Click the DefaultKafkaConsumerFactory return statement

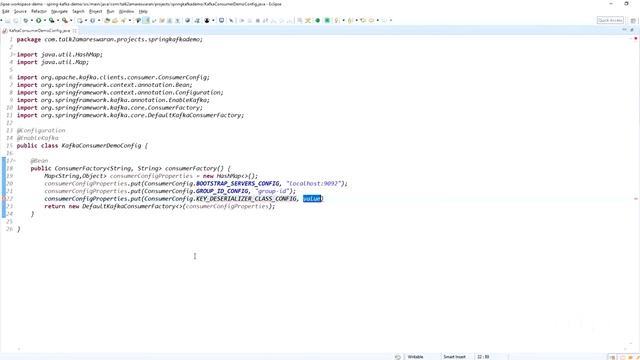[x=160, y=206]
